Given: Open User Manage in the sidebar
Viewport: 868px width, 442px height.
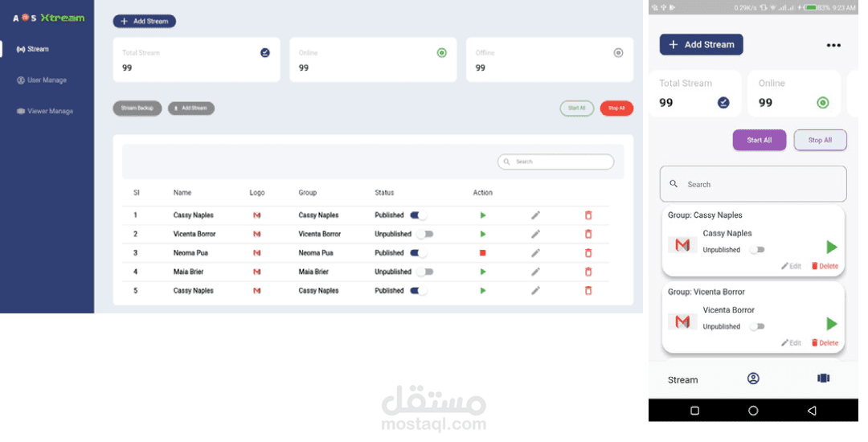Looking at the screenshot, I should pos(42,80).
